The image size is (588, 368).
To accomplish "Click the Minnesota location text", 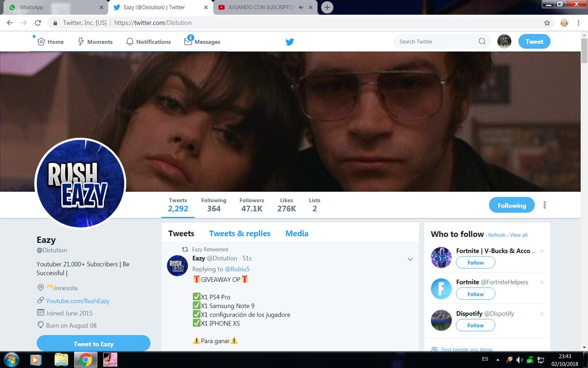I will coord(62,288).
